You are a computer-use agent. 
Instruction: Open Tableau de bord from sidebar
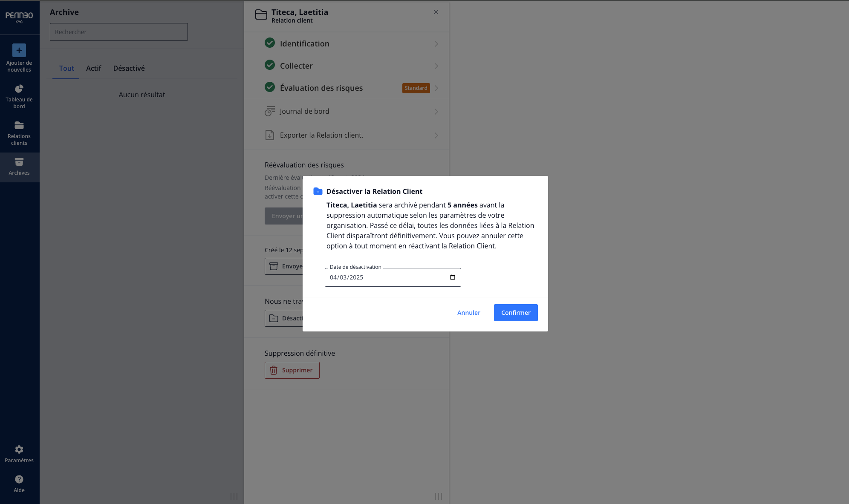pos(19,97)
